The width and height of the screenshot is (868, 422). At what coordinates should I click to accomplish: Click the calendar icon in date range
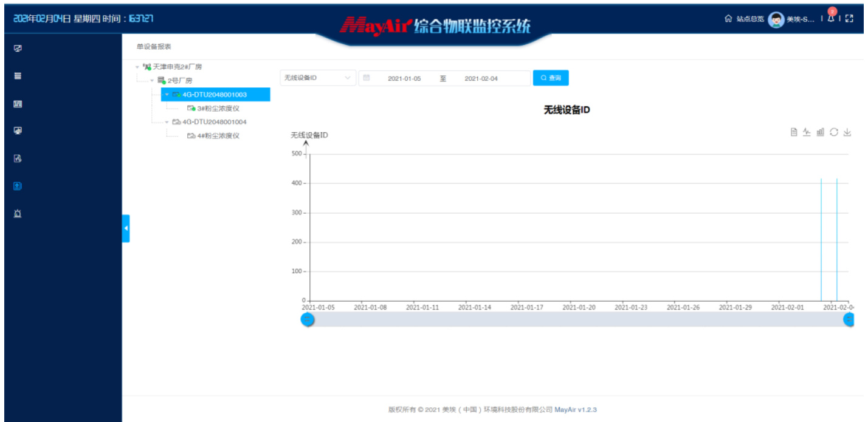pyautogui.click(x=367, y=78)
